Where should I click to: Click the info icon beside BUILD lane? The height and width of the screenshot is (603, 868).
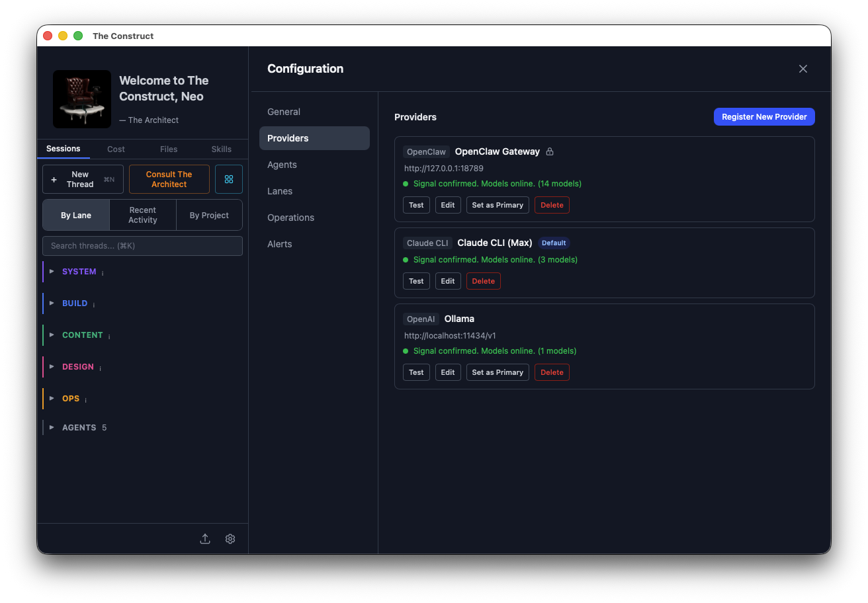click(x=94, y=304)
